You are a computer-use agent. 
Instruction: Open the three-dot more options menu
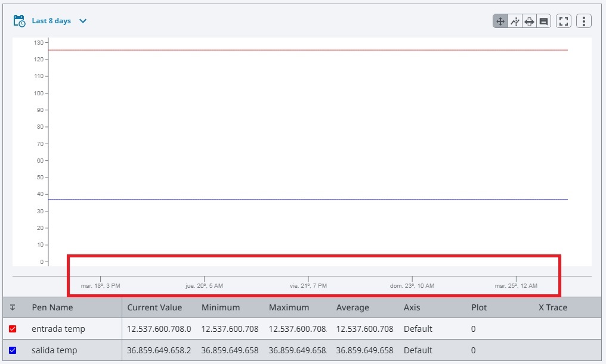click(583, 21)
